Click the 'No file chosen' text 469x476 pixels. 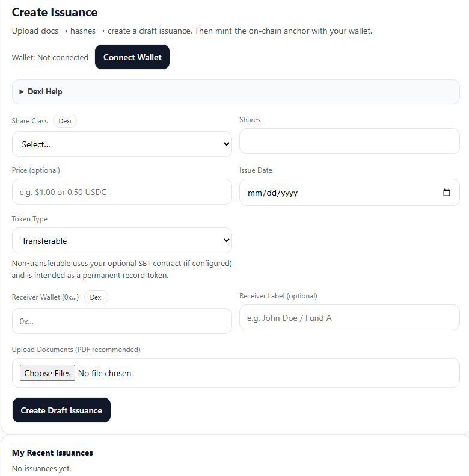(105, 373)
